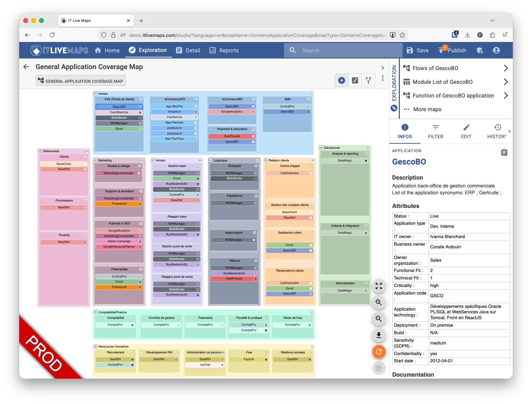This screenshot has width=532, height=404.
Task: Zoom out on the map
Action: click(379, 319)
